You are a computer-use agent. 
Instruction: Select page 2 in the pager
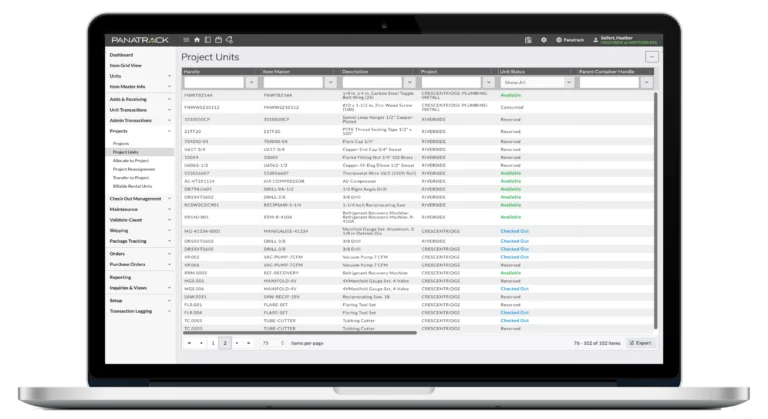[x=225, y=343]
